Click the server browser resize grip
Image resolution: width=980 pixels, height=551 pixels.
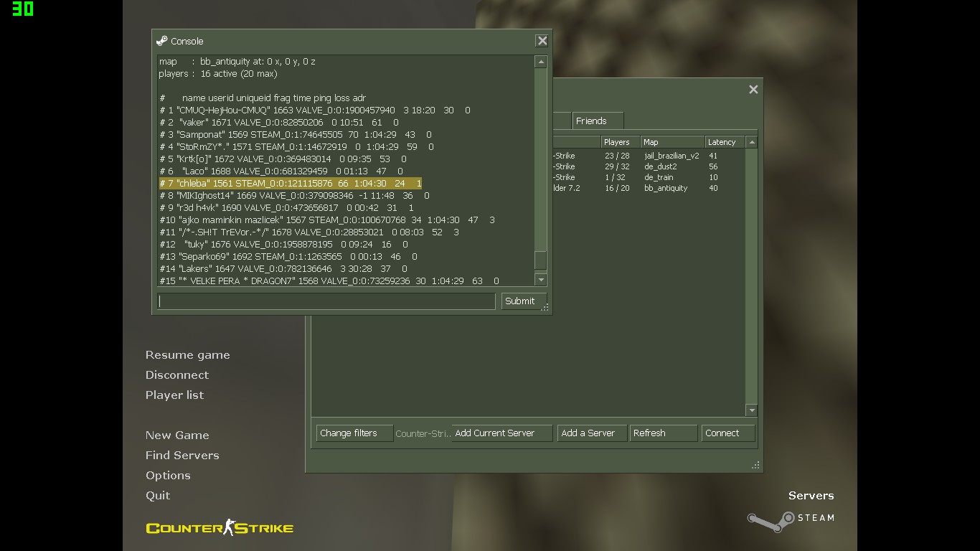tap(755, 465)
